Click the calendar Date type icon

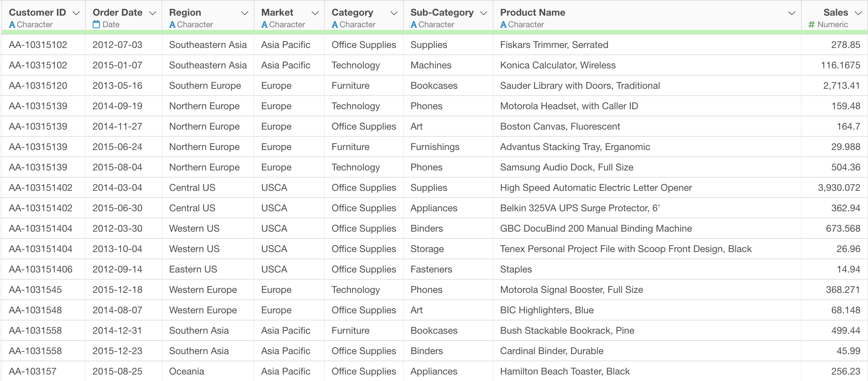point(96,24)
